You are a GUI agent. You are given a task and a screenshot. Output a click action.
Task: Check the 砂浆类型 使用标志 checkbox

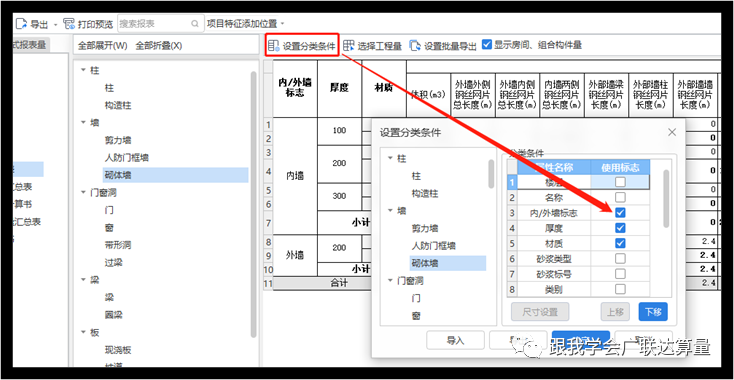(620, 258)
